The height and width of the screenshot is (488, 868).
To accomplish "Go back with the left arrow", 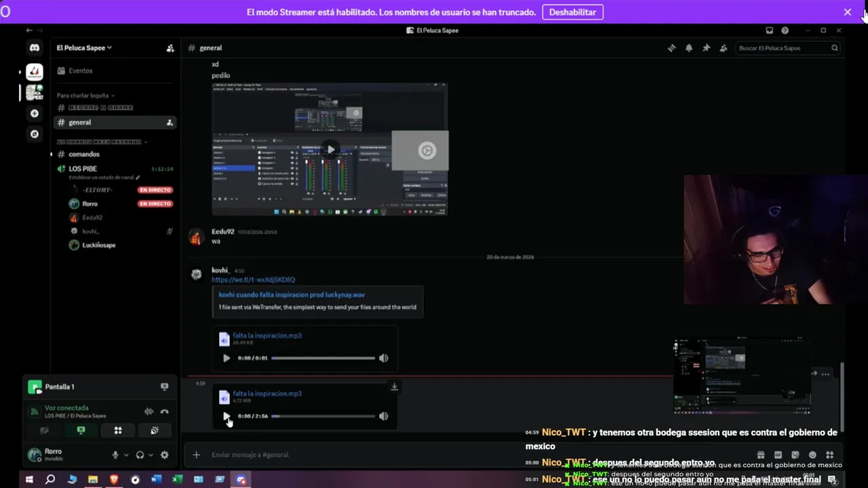I will pos(29,30).
